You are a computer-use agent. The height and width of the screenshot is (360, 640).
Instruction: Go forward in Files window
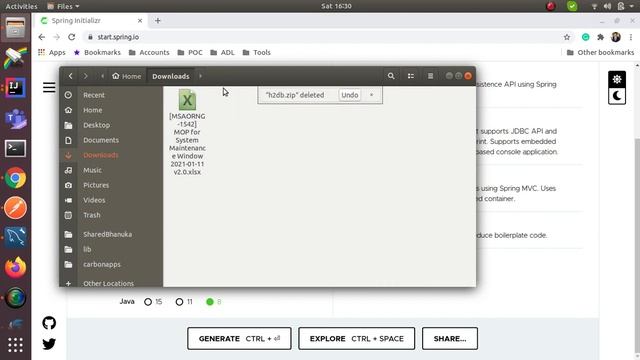[85, 76]
